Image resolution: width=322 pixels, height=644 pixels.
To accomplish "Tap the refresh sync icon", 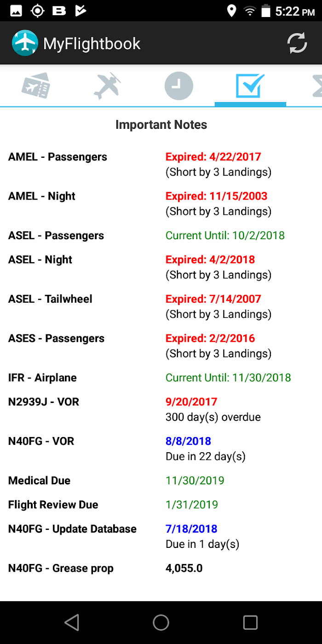I will pos(297,43).
